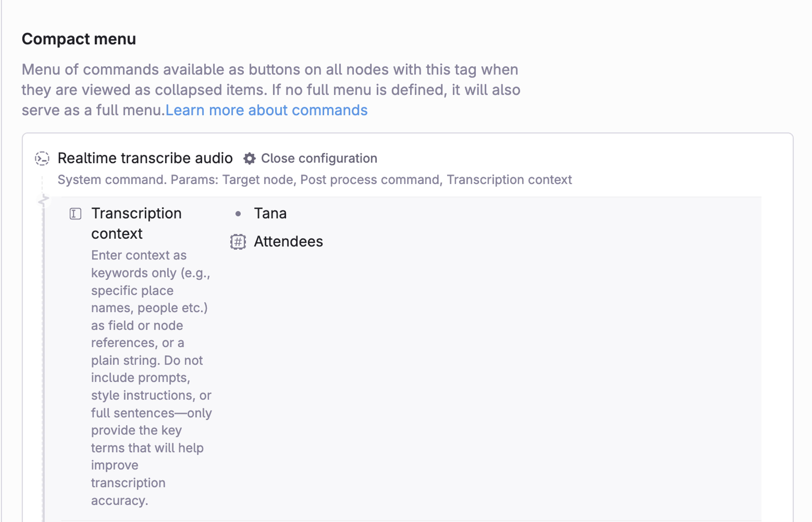Click the empty value area below Attendees
Image resolution: width=812 pixels, height=522 pixels.
pyautogui.click(x=475, y=339)
